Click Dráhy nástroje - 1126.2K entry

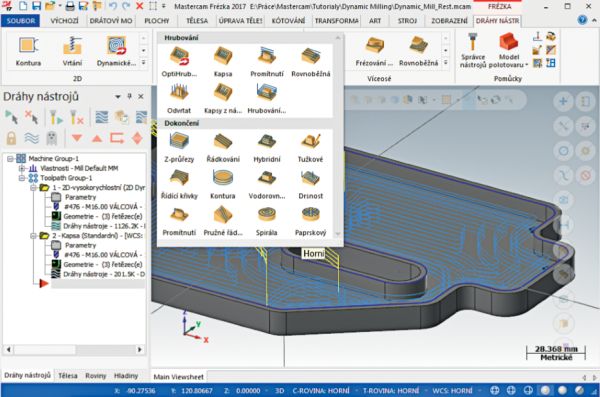[104, 226]
